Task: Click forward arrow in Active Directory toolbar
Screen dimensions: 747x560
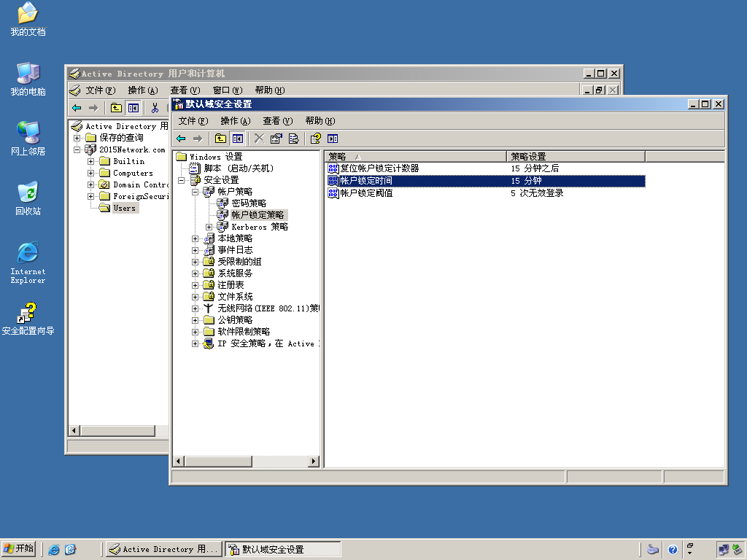Action: [x=93, y=108]
